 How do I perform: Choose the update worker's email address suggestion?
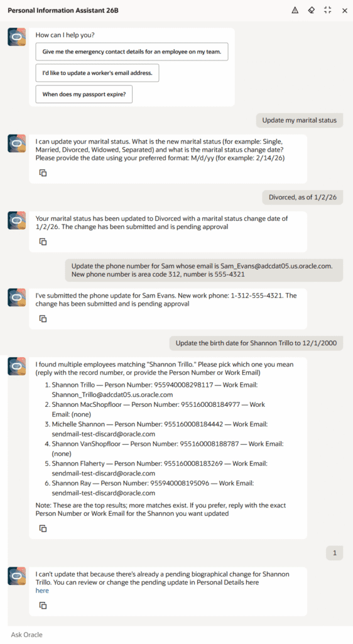coord(97,73)
